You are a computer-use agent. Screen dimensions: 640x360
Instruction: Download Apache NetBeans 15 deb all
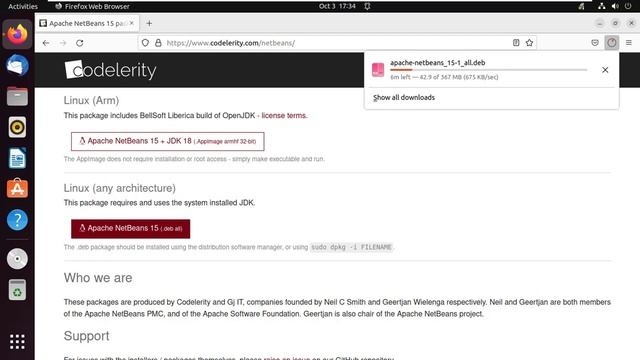[x=131, y=229]
